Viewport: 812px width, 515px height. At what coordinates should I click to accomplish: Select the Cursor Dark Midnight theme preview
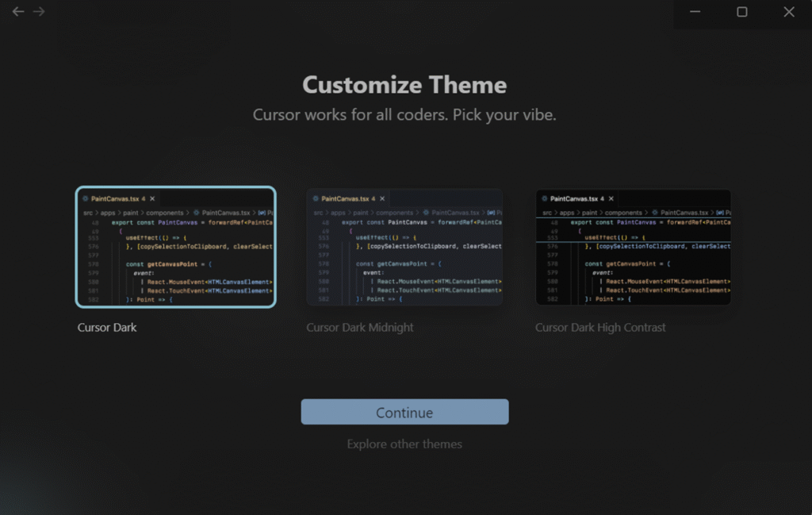pyautogui.click(x=404, y=247)
